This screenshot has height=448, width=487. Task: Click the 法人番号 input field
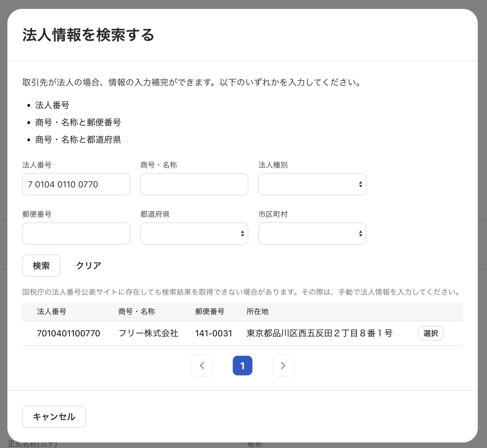[76, 184]
